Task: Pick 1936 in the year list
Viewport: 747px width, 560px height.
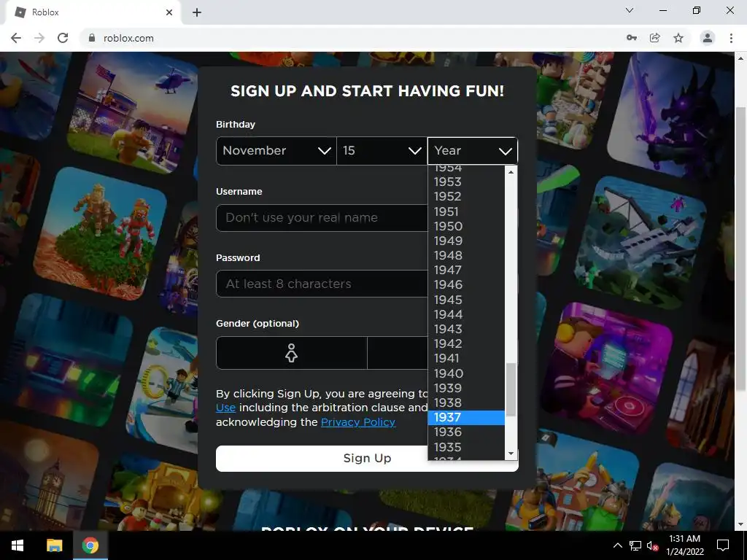Action: pos(466,432)
